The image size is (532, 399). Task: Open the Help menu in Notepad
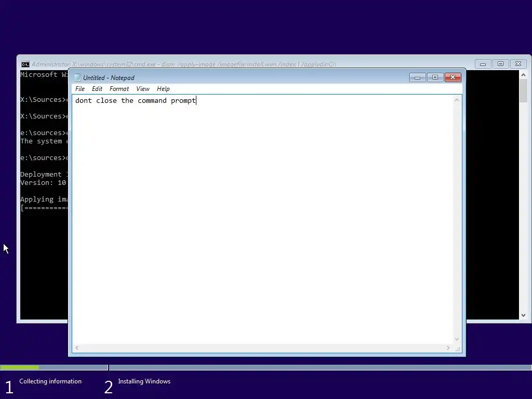click(x=163, y=89)
